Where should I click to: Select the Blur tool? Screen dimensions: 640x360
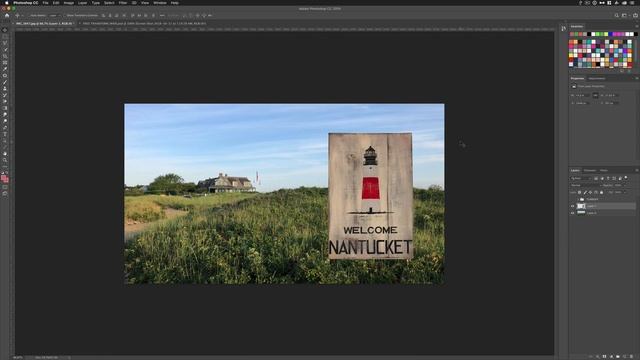[5, 115]
